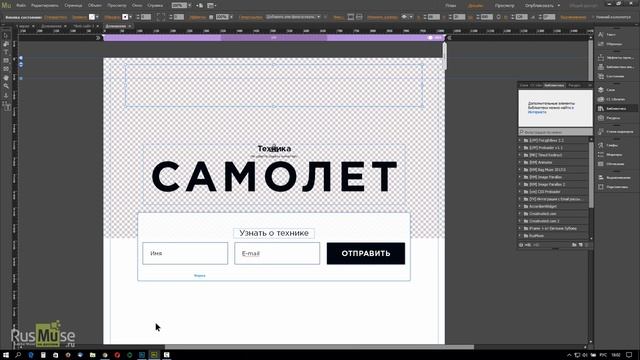Expand the AccordionWidget library folder

(520, 207)
